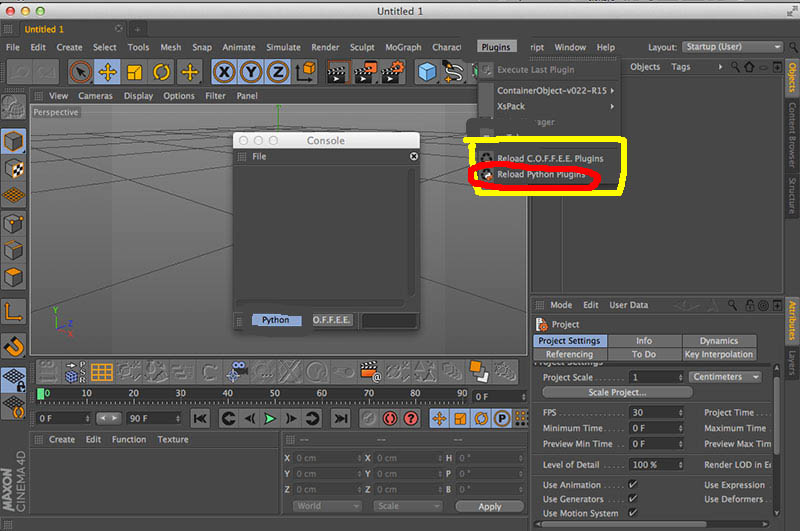Switch to the Python console tab
The image size is (800, 531).
pyautogui.click(x=276, y=320)
